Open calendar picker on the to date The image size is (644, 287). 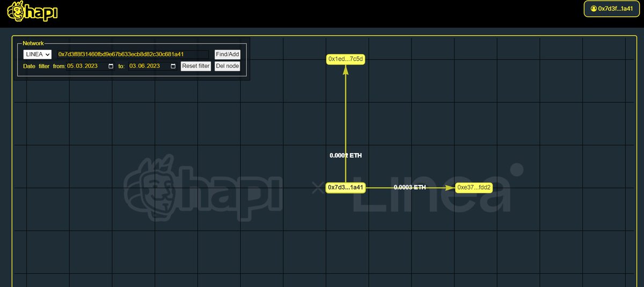[x=173, y=66]
